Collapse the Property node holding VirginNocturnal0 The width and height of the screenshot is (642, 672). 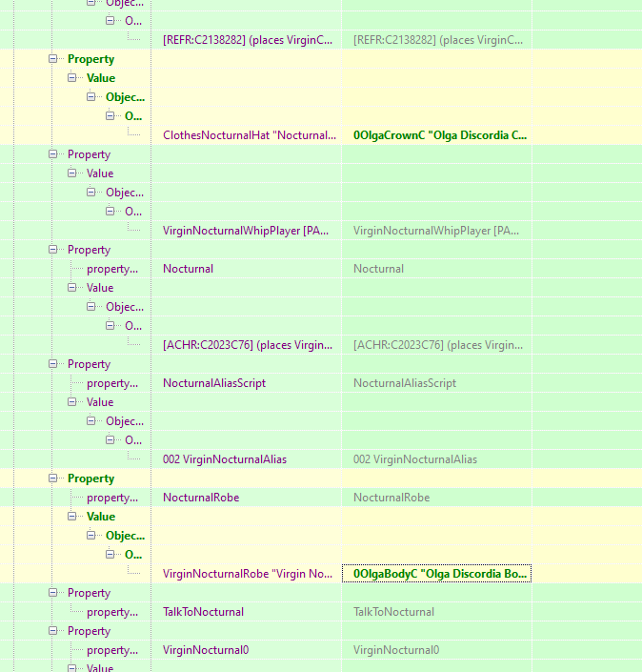[52, 631]
